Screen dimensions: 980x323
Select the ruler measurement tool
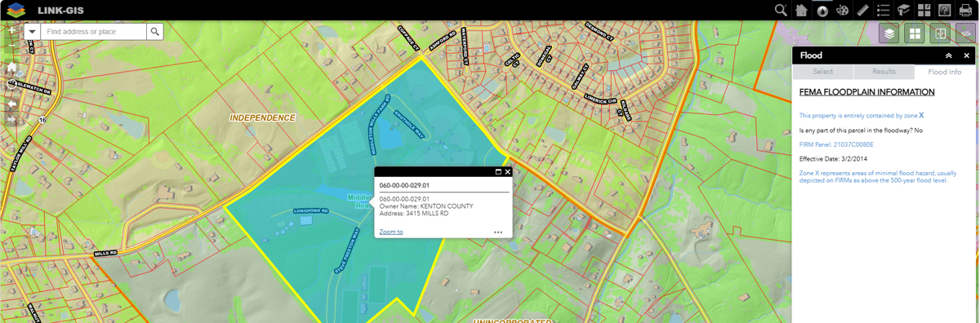tap(863, 10)
